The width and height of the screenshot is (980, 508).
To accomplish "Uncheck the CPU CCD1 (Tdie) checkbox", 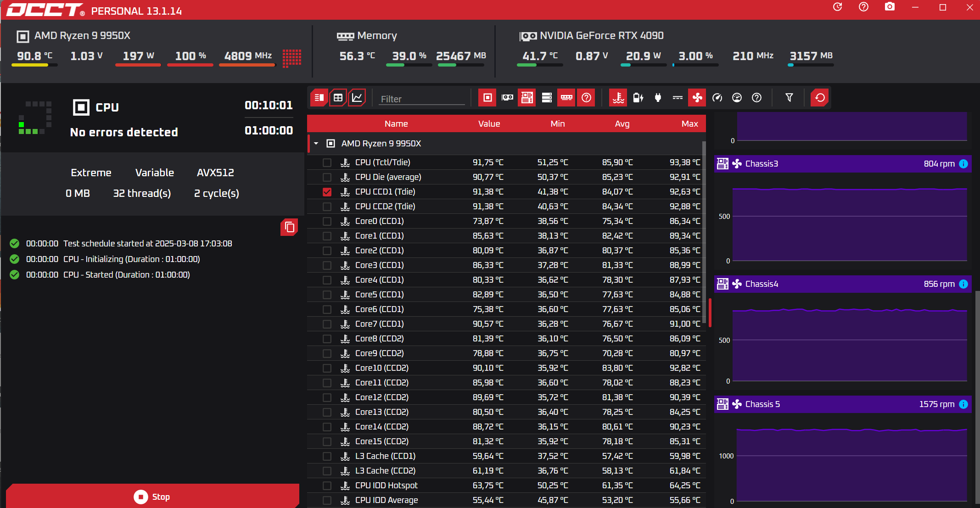I will (x=327, y=192).
